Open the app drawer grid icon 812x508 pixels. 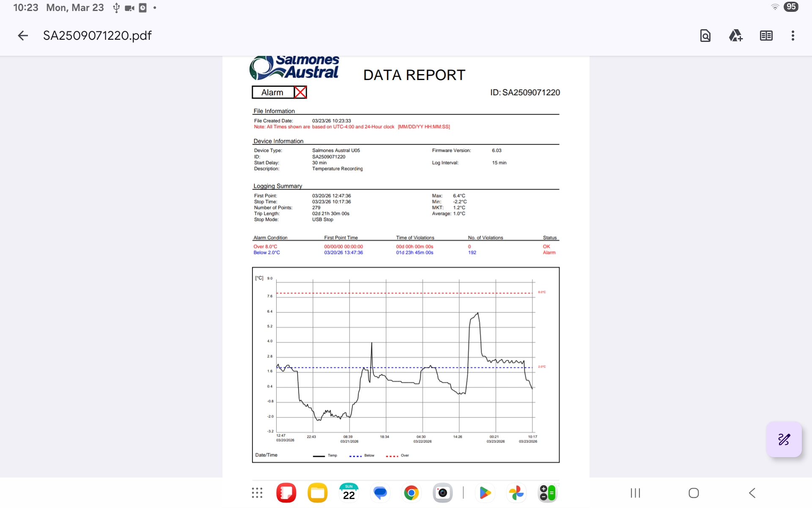tap(257, 493)
